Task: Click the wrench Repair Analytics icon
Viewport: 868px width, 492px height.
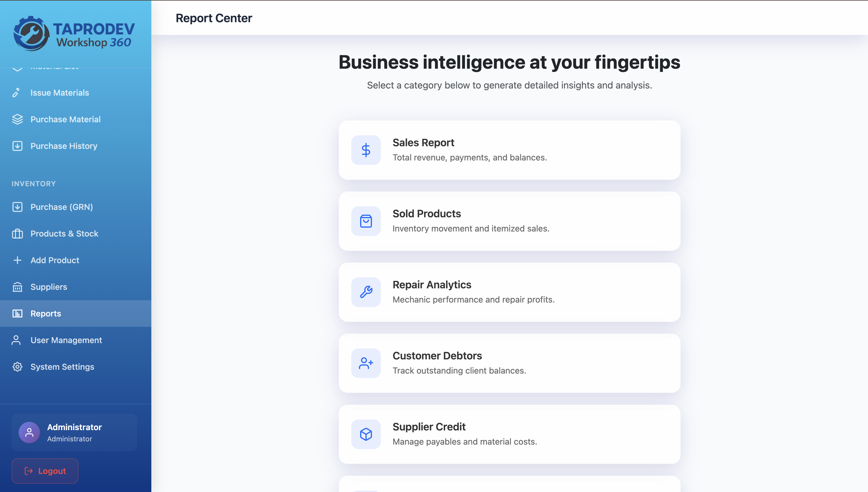Action: pyautogui.click(x=366, y=292)
